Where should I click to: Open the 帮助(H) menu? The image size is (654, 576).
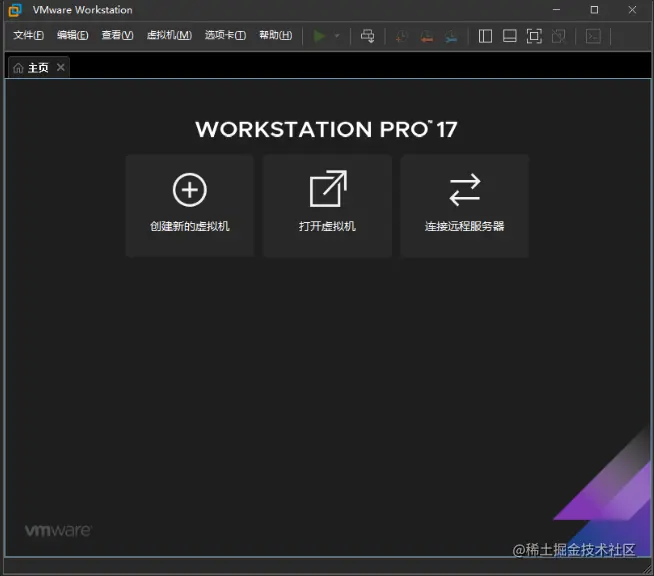pos(276,35)
